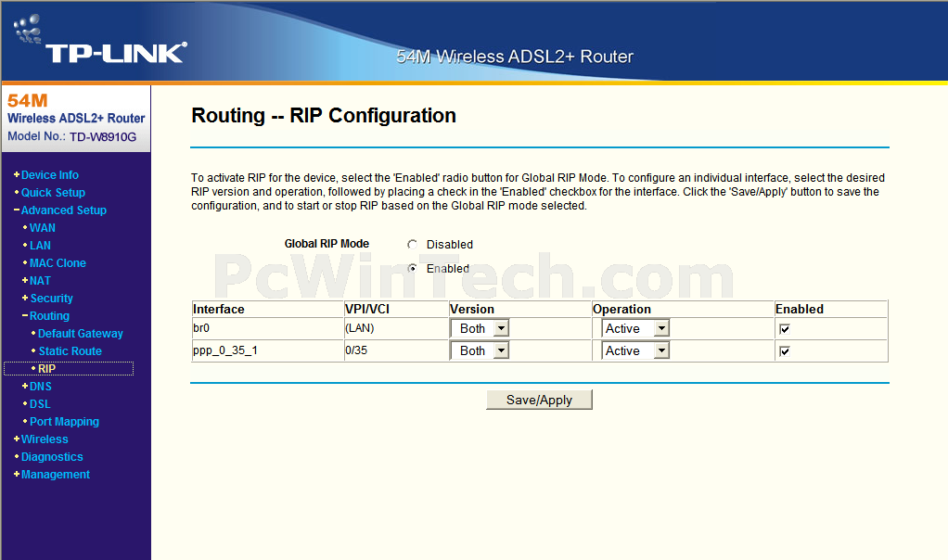This screenshot has width=948, height=560.
Task: Open the Port Mapping page
Action: click(64, 421)
